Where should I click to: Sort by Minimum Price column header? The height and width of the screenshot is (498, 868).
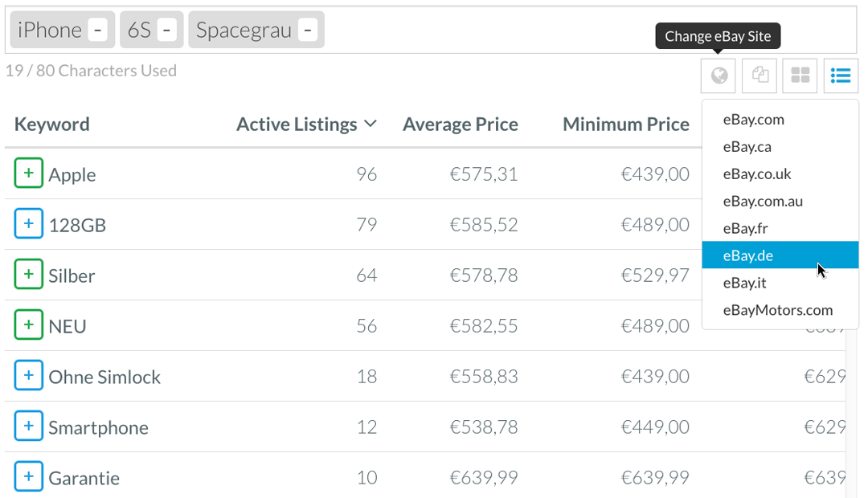pyautogui.click(x=625, y=124)
